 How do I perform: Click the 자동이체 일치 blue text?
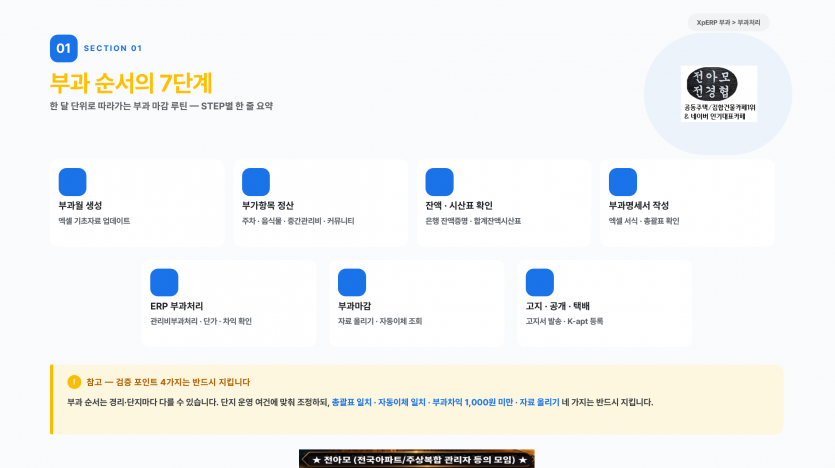point(402,403)
